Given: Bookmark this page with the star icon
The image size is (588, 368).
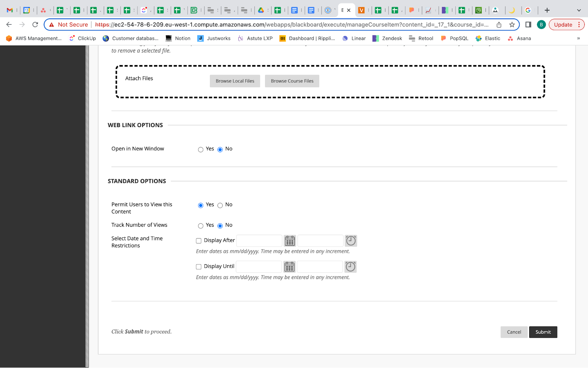Looking at the screenshot, I should coord(512,25).
